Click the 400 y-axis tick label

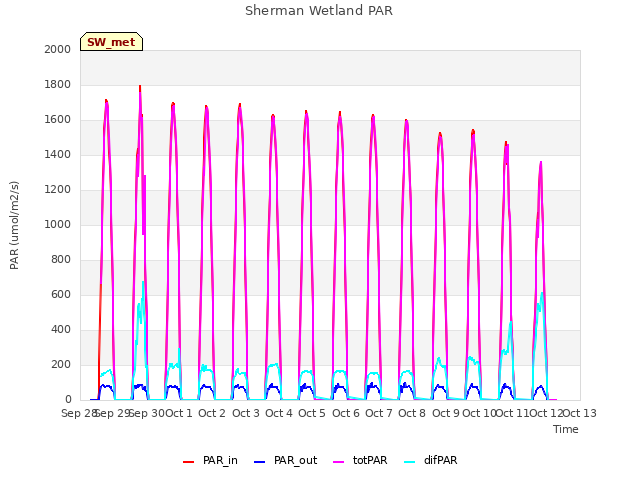click(x=61, y=329)
